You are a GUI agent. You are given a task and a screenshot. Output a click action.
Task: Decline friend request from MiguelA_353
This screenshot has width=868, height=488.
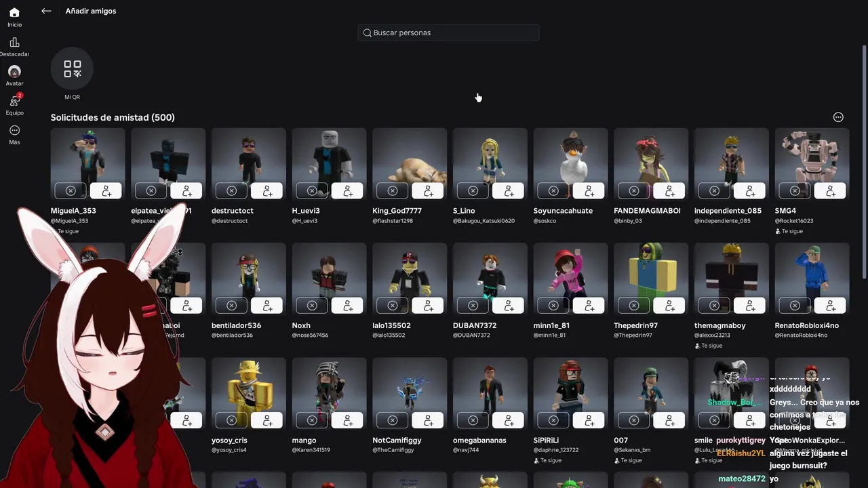pos(71,191)
